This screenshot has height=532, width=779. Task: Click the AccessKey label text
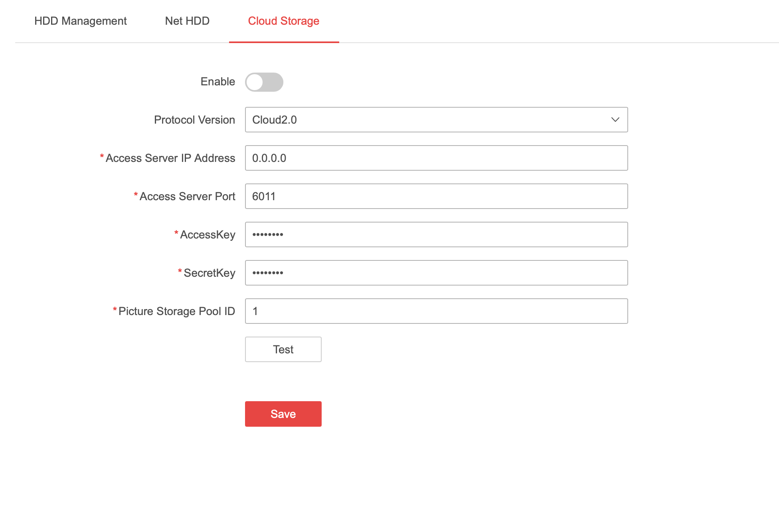coord(208,235)
